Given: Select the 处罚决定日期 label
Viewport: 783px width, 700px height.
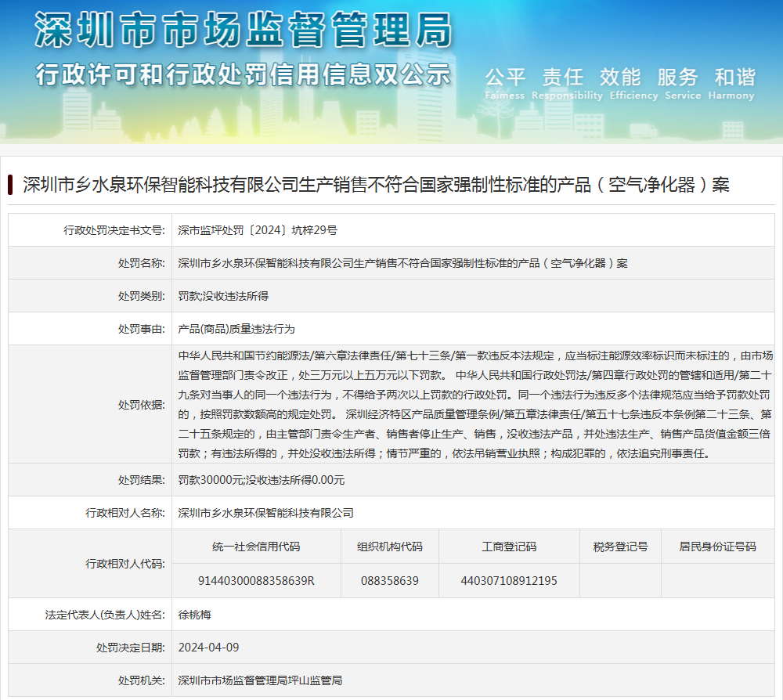Looking at the screenshot, I should [x=130, y=648].
